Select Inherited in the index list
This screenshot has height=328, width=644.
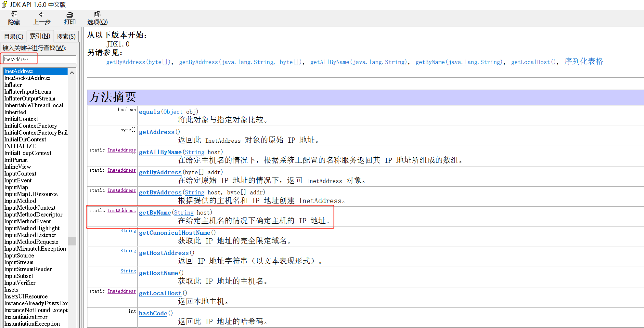[15, 112]
